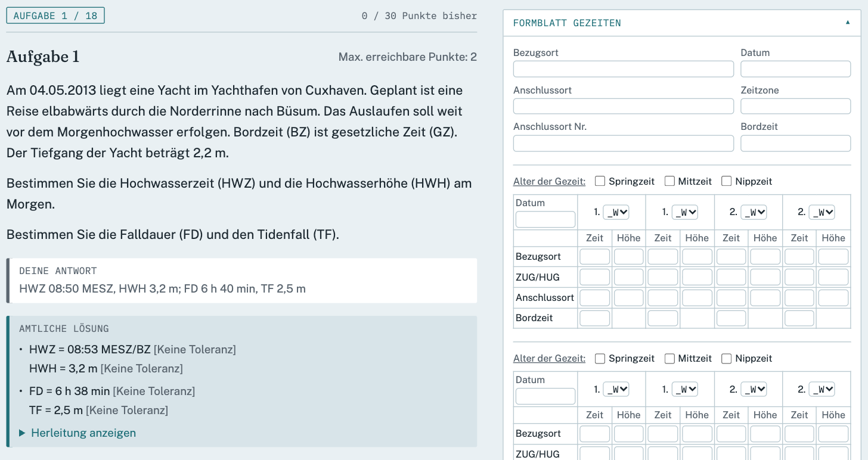The image size is (868, 460).
Task: Open the first '1.' _W dropdown in upper table
Action: (616, 212)
